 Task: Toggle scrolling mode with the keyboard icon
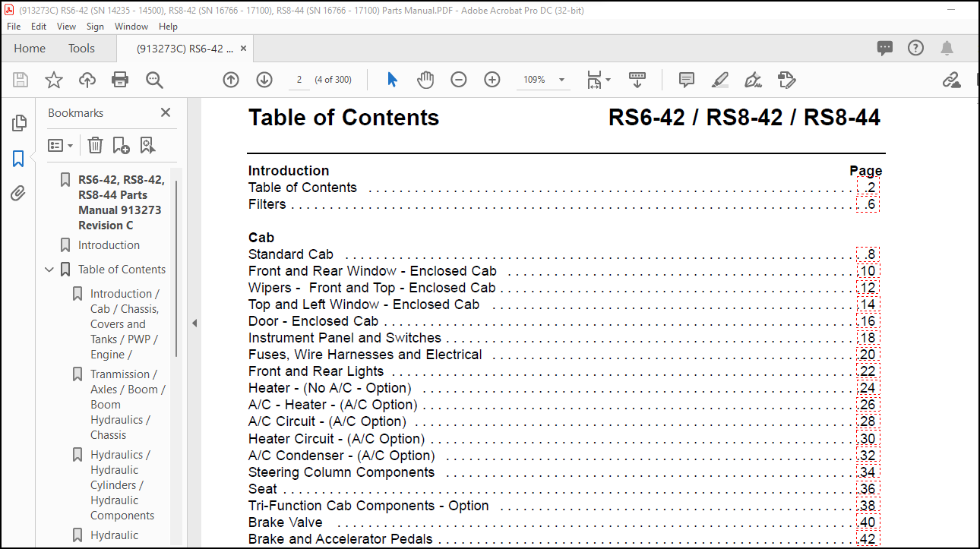click(637, 80)
